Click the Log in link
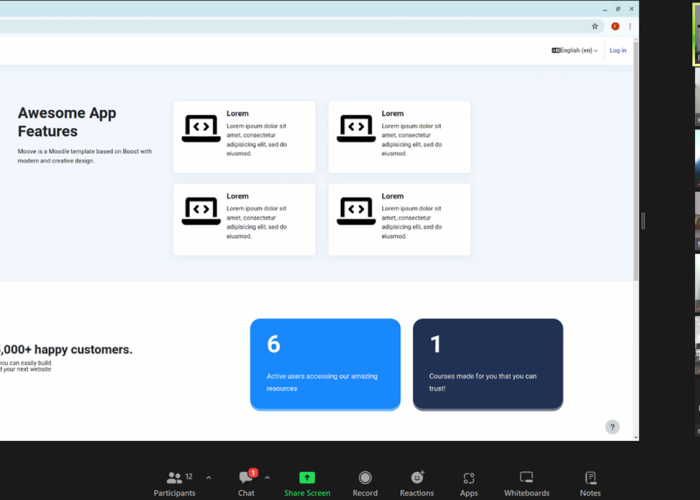Screen dimensions: 700x500 [x=618, y=50]
